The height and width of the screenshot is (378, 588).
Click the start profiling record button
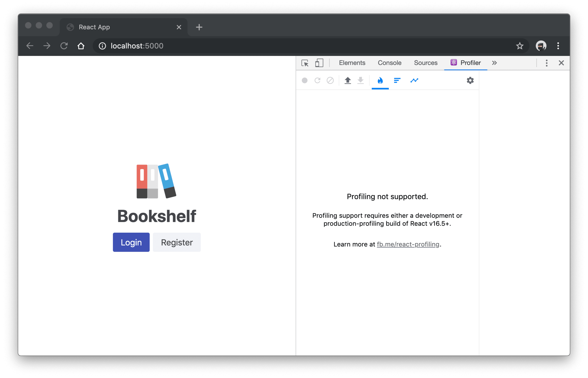(x=304, y=80)
